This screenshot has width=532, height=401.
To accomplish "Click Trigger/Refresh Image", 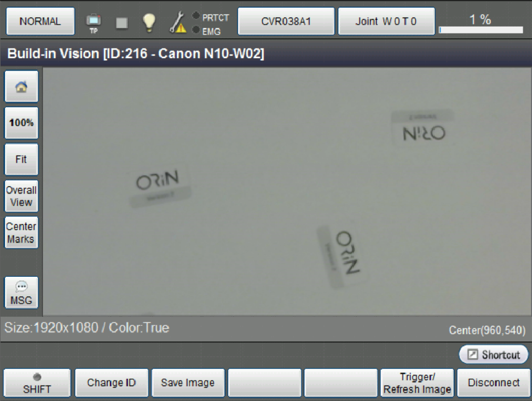I will pyautogui.click(x=417, y=383).
